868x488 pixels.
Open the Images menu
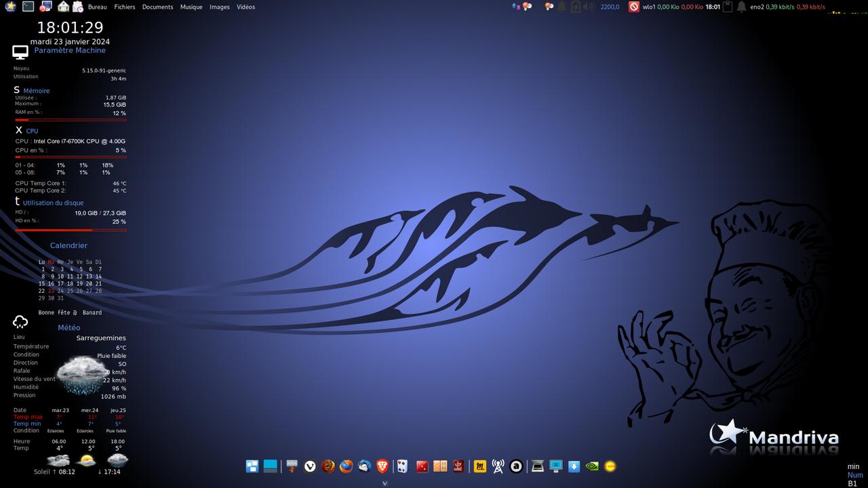click(220, 7)
